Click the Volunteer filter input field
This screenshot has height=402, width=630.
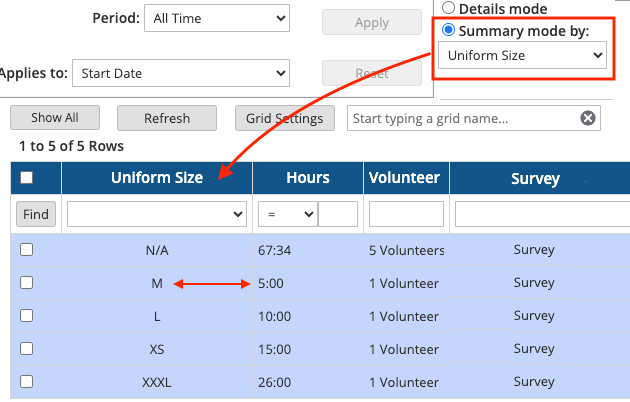[x=406, y=214]
